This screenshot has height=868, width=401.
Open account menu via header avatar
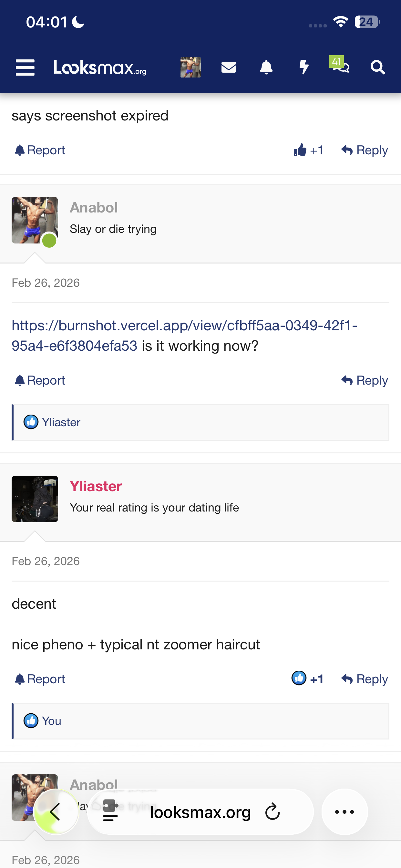pyautogui.click(x=190, y=67)
